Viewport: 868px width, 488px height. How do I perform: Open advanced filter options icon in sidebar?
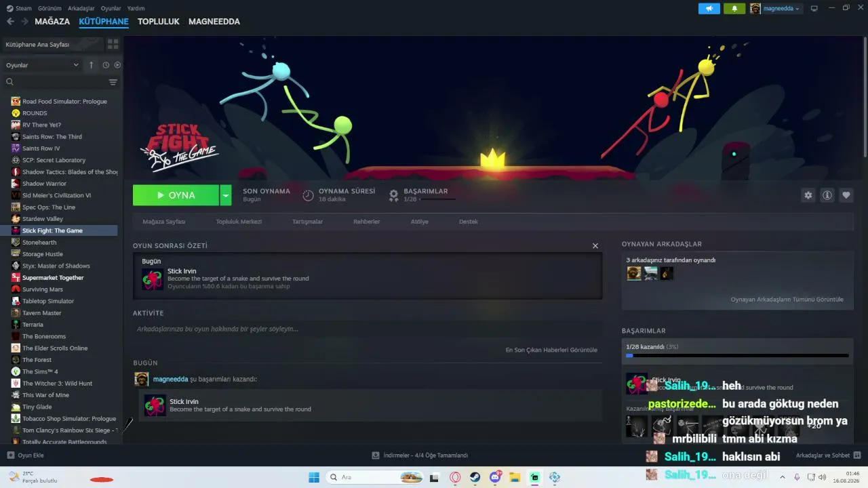pos(113,82)
